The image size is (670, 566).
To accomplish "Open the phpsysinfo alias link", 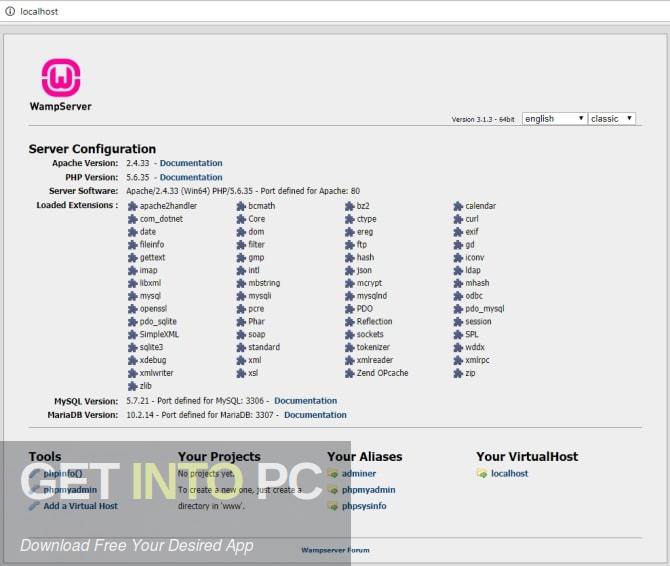I will (364, 506).
